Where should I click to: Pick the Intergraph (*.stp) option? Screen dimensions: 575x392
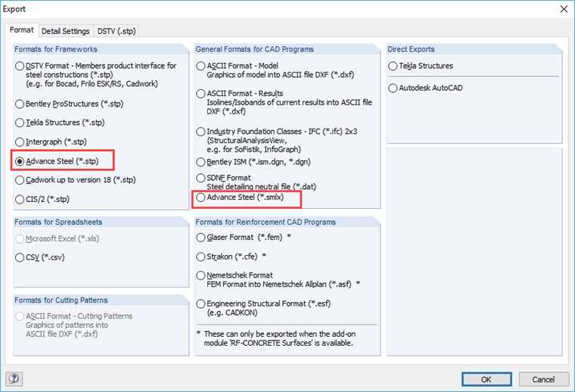pyautogui.click(x=20, y=142)
